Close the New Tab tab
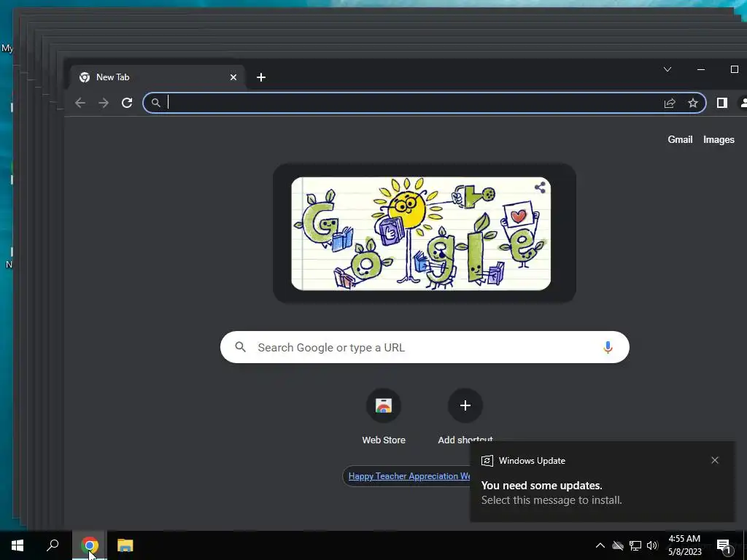The image size is (747, 560). [233, 77]
